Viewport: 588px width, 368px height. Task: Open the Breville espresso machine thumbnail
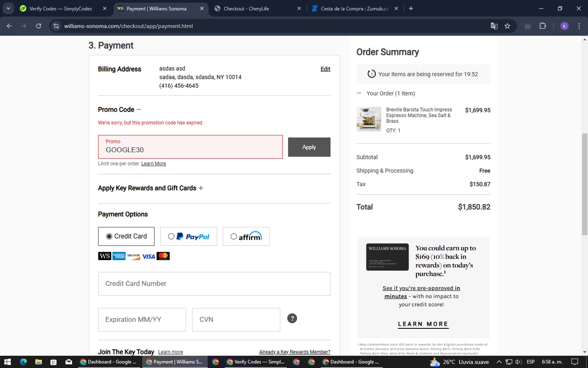[x=369, y=119]
